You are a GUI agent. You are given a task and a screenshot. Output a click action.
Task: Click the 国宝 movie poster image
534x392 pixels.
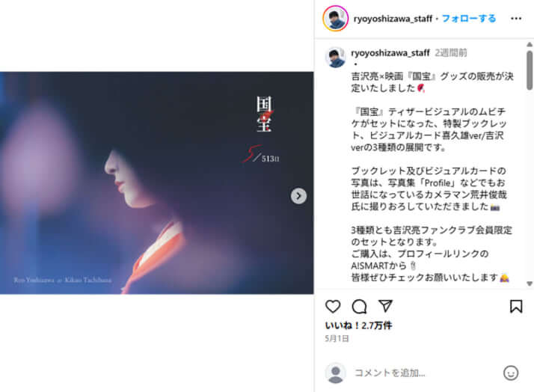coord(156,183)
